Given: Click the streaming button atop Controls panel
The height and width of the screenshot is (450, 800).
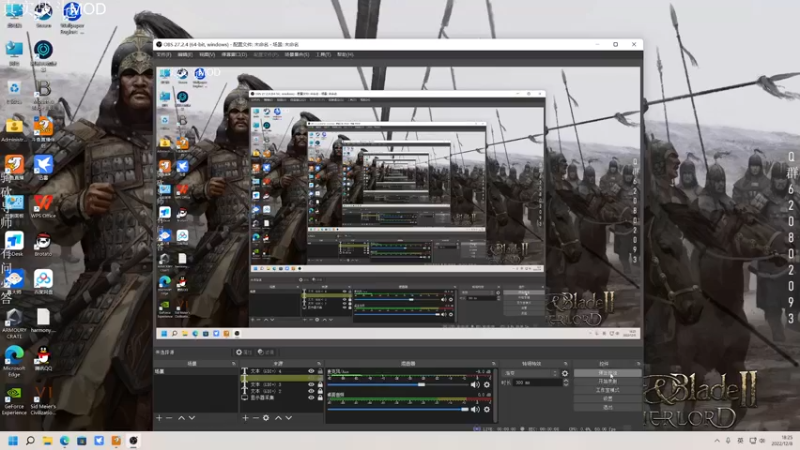Looking at the screenshot, I should tap(607, 373).
